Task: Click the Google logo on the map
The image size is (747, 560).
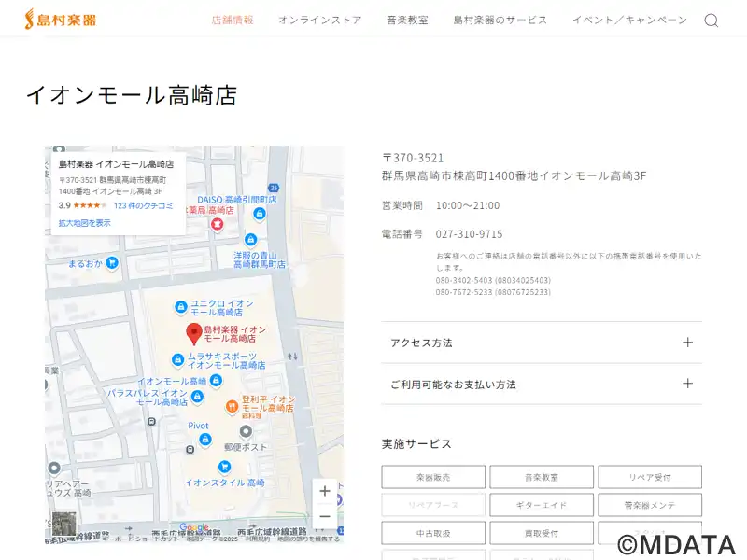Action: [194, 527]
